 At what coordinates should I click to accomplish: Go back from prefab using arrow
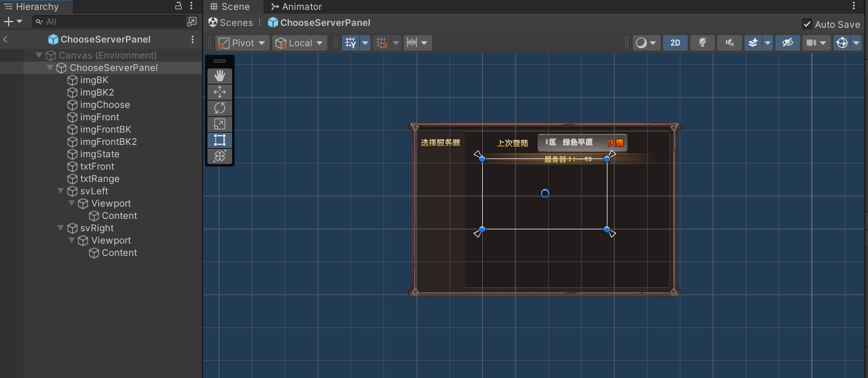[6, 39]
